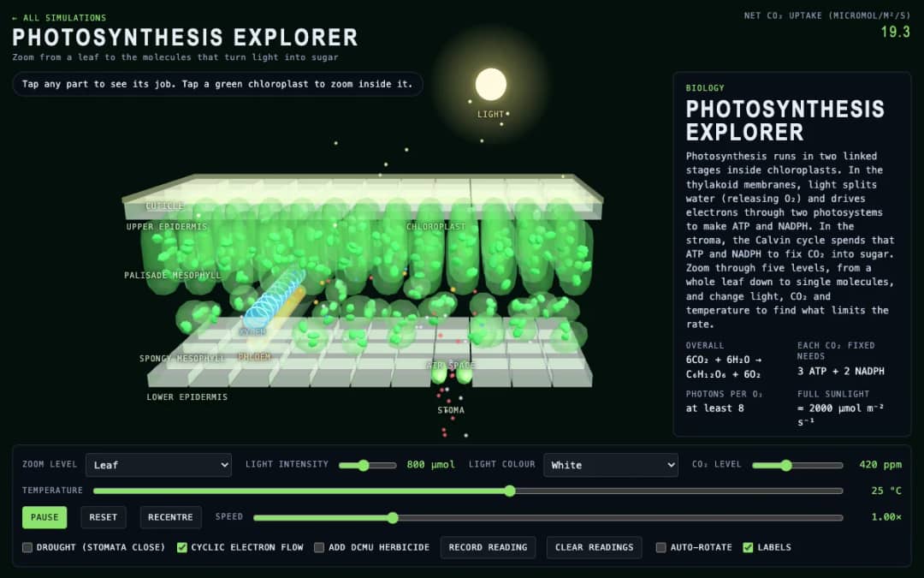Click the Temperature slider handle

click(x=510, y=491)
